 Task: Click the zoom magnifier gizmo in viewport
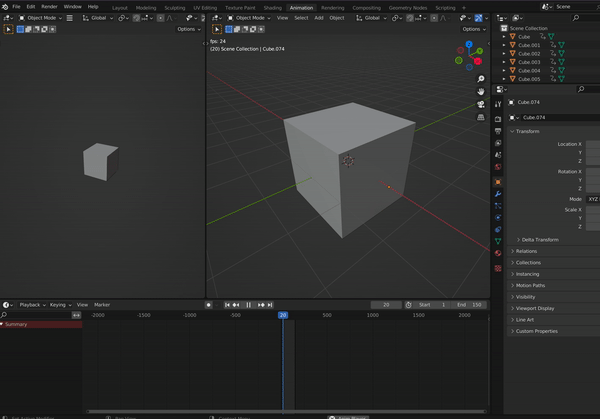(x=481, y=76)
